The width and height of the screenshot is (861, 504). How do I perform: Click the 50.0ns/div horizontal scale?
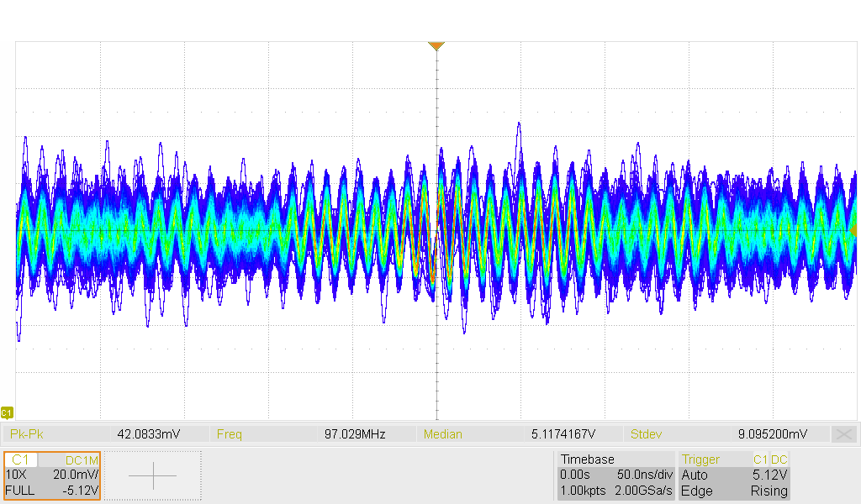click(x=644, y=475)
